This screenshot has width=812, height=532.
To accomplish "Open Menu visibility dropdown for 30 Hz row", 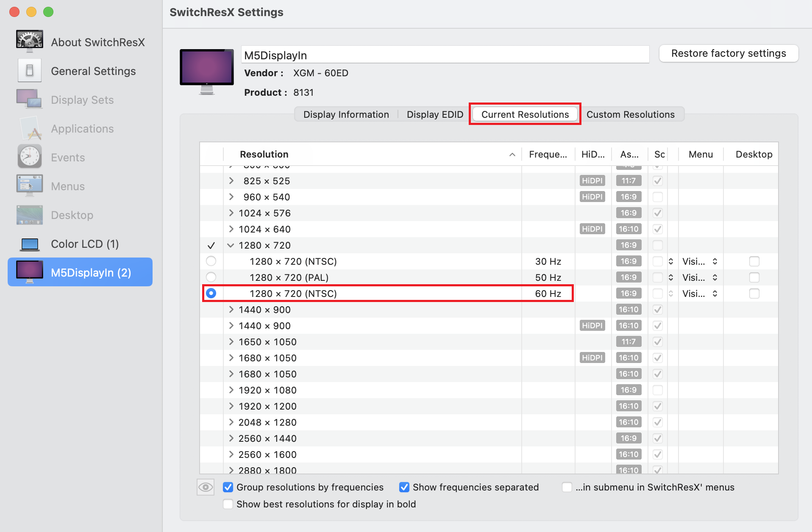I will (700, 261).
